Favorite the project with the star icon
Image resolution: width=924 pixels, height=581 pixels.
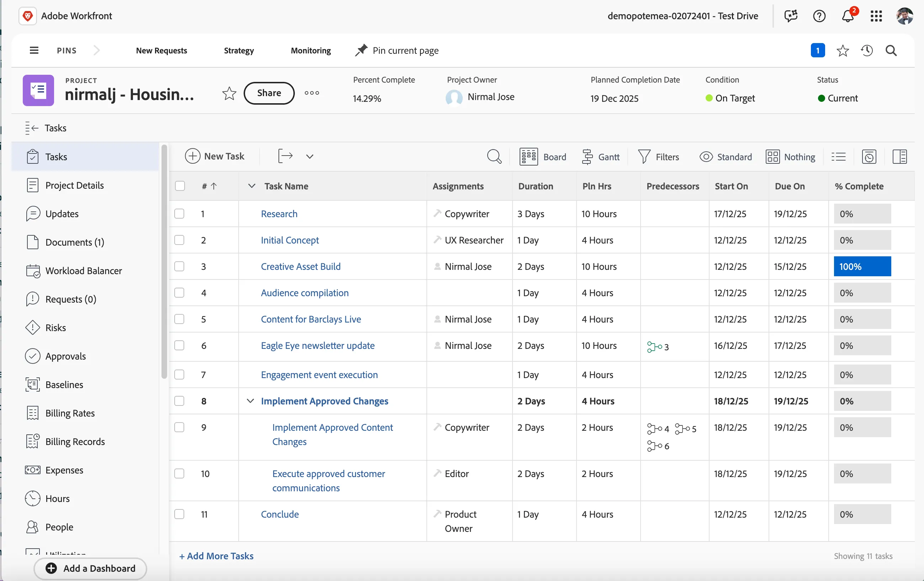click(229, 93)
